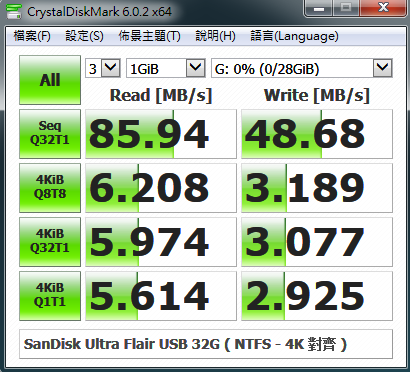Screen dimensions: 410x372
Task: Start the 4KiB Q1T1 test
Action: click(x=50, y=296)
